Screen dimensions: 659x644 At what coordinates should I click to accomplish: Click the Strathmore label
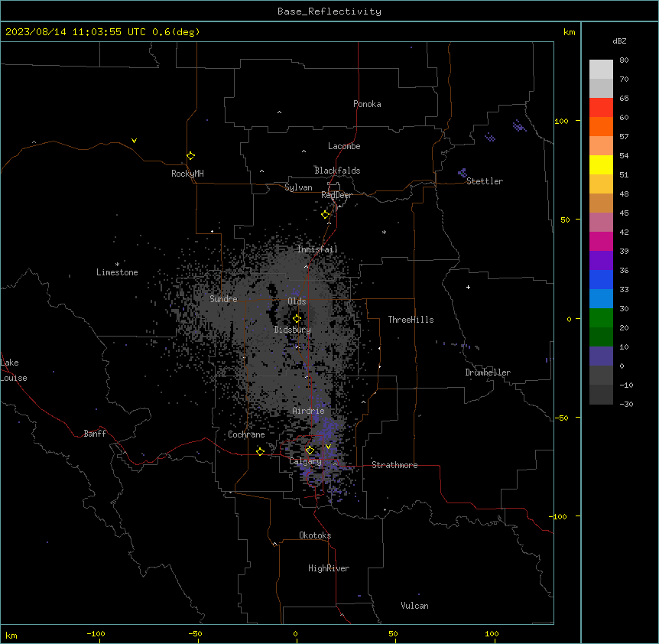coord(394,465)
